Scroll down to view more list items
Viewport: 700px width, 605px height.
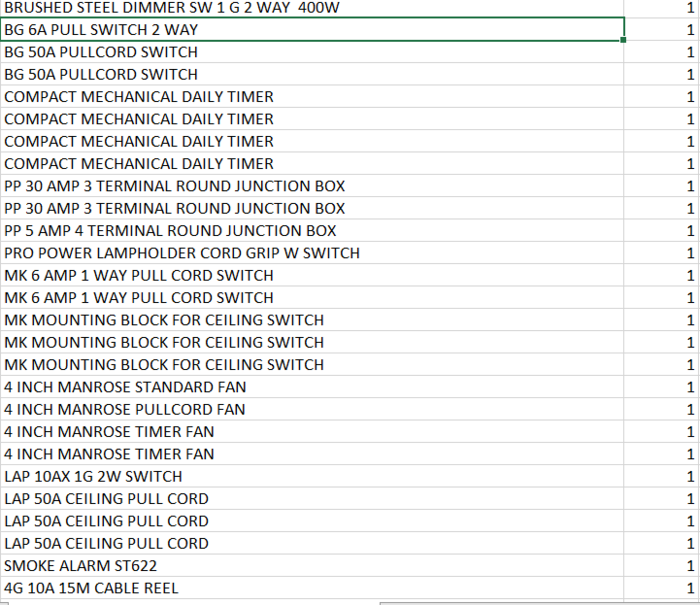pyautogui.click(x=350, y=600)
